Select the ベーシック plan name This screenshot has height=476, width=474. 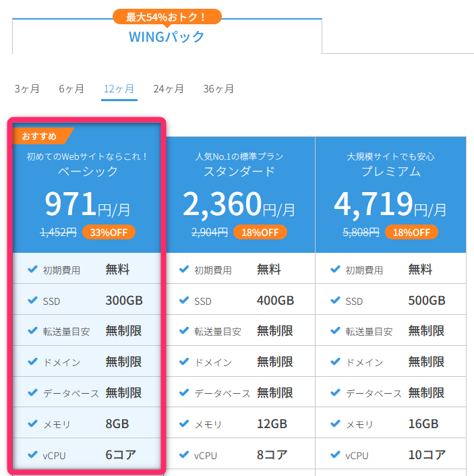[x=88, y=171]
